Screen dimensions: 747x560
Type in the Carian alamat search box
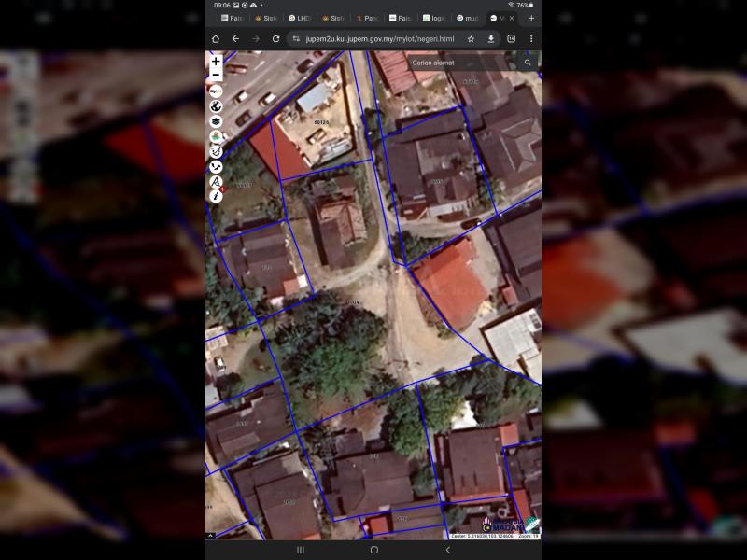(x=462, y=63)
